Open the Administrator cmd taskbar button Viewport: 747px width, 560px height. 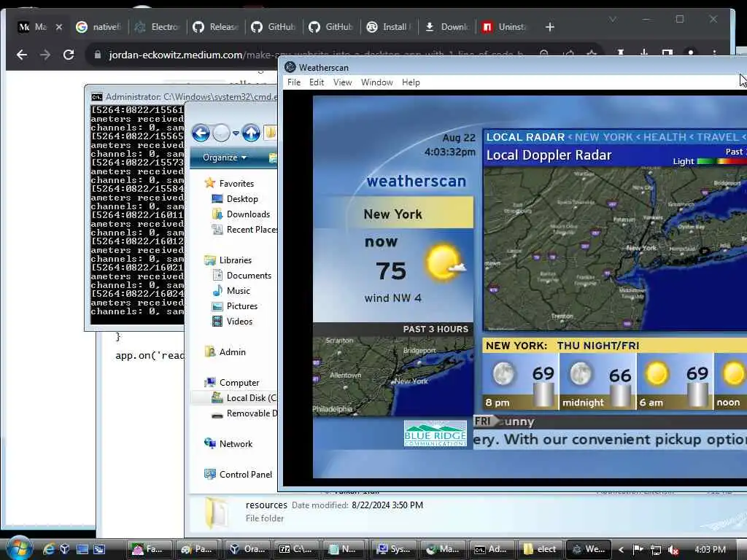pyautogui.click(x=492, y=549)
